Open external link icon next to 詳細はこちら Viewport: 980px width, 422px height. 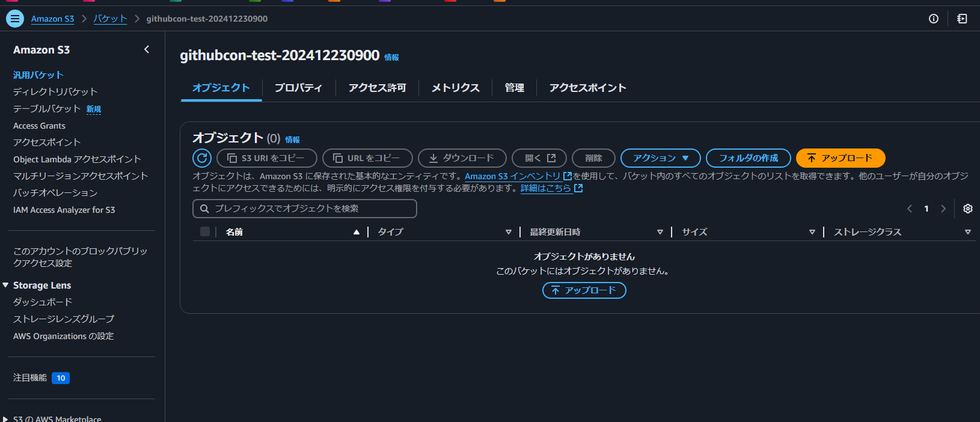tap(578, 188)
